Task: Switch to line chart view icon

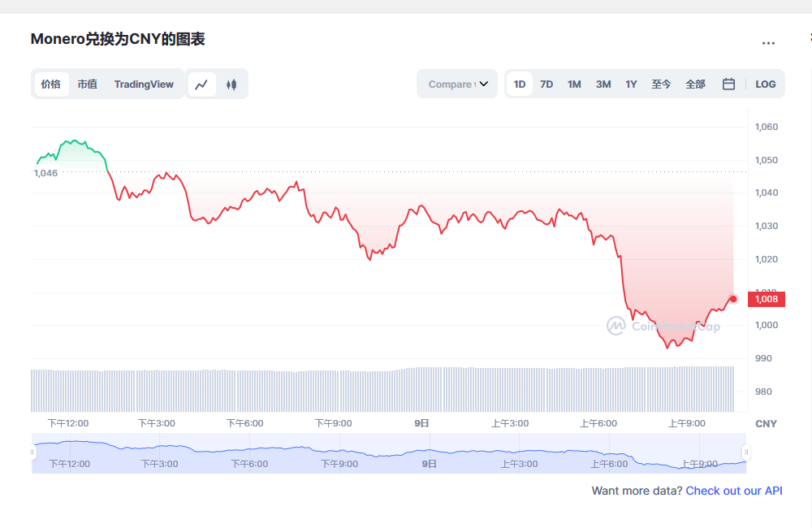Action: tap(202, 84)
